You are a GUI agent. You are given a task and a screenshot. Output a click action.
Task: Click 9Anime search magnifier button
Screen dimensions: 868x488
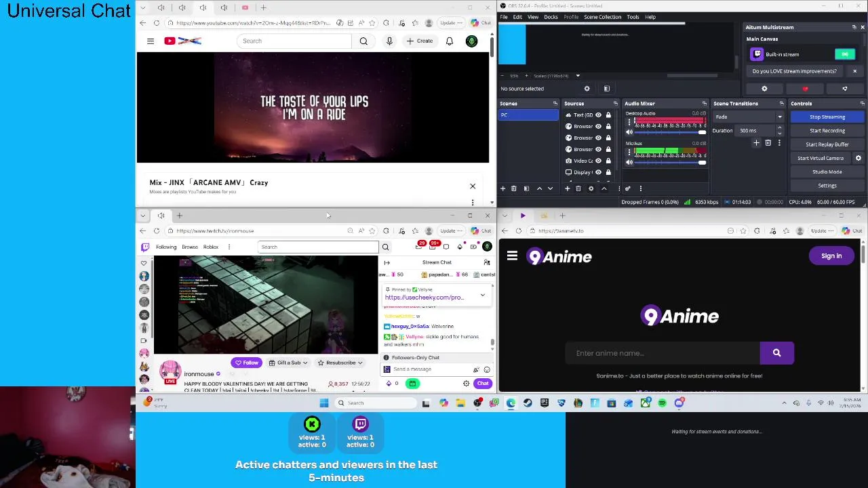(776, 353)
